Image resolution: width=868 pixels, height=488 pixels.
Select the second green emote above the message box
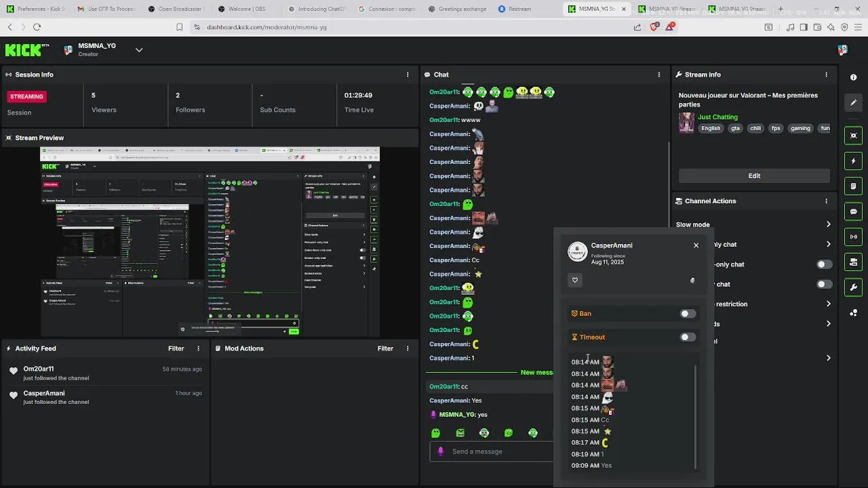tap(460, 433)
